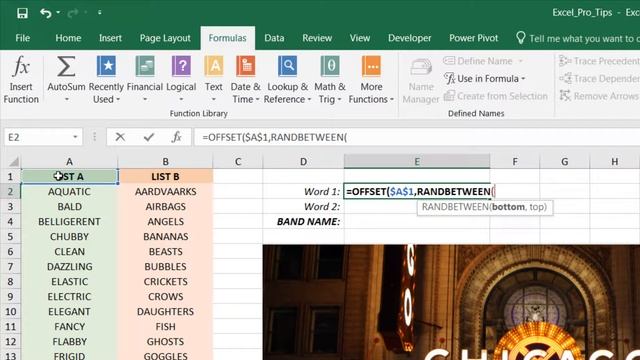Screen dimensions: 640x360
Task: Open the Page Layout tab
Action: pyautogui.click(x=165, y=38)
